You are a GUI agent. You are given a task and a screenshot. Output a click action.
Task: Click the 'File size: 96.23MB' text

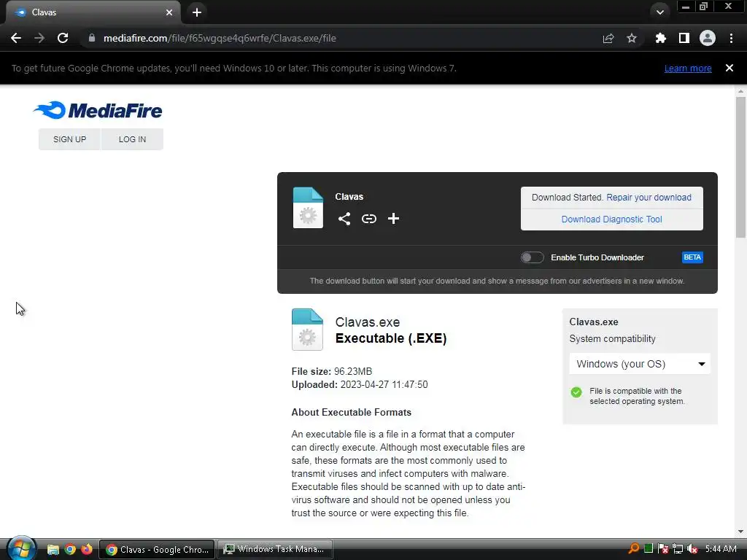click(332, 371)
